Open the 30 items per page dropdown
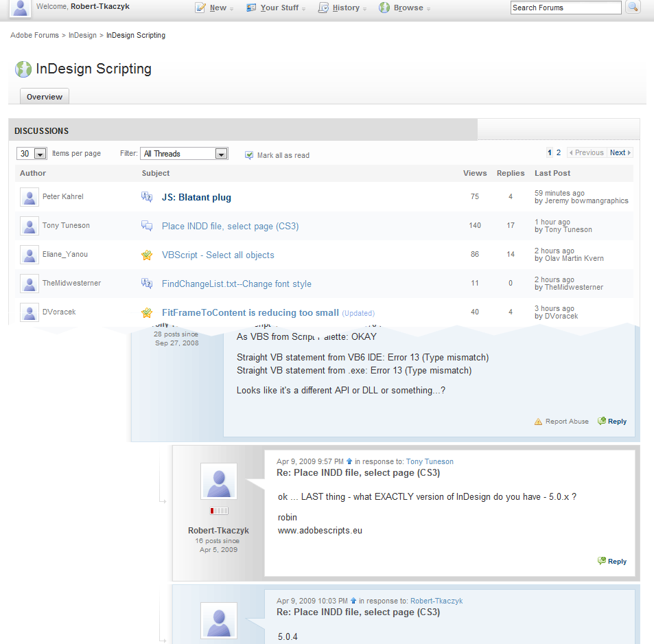Image resolution: width=654 pixels, height=644 pixels. point(32,154)
